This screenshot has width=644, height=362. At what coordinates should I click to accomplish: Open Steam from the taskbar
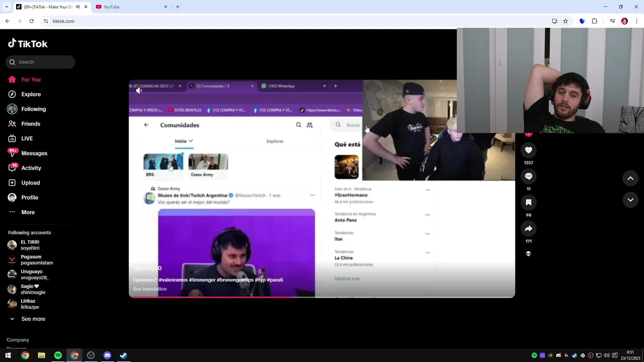click(123, 355)
